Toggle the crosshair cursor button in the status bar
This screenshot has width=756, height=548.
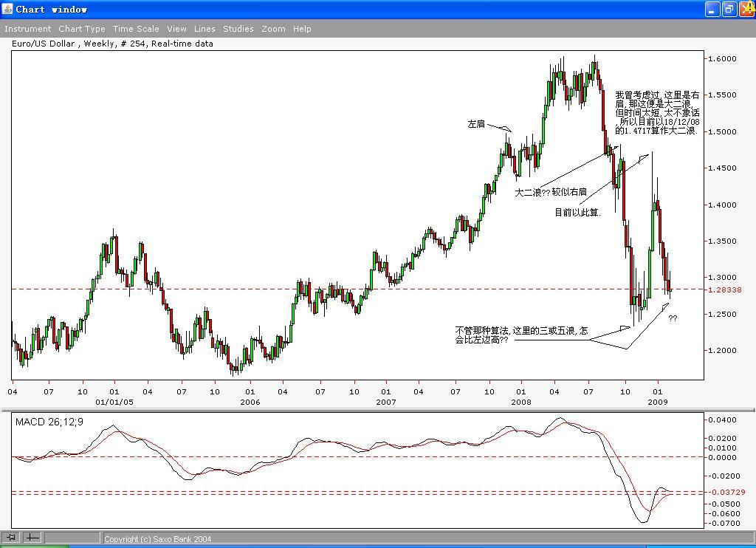32,537
